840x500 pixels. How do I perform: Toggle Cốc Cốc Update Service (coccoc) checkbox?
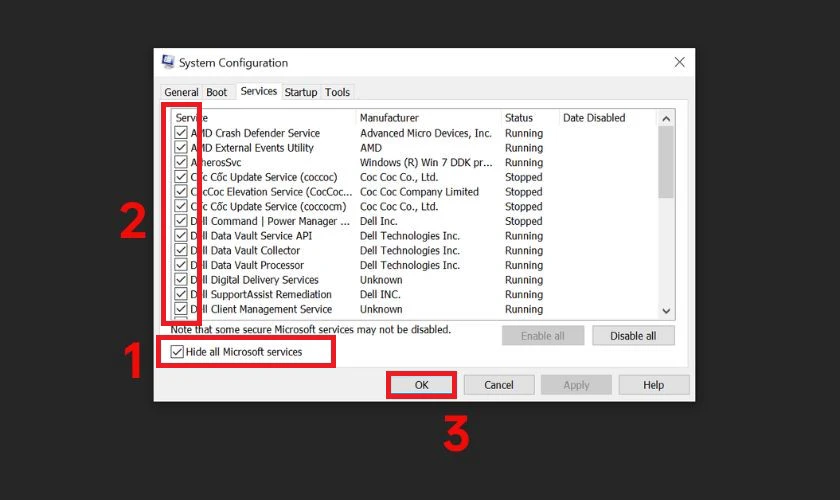click(181, 177)
